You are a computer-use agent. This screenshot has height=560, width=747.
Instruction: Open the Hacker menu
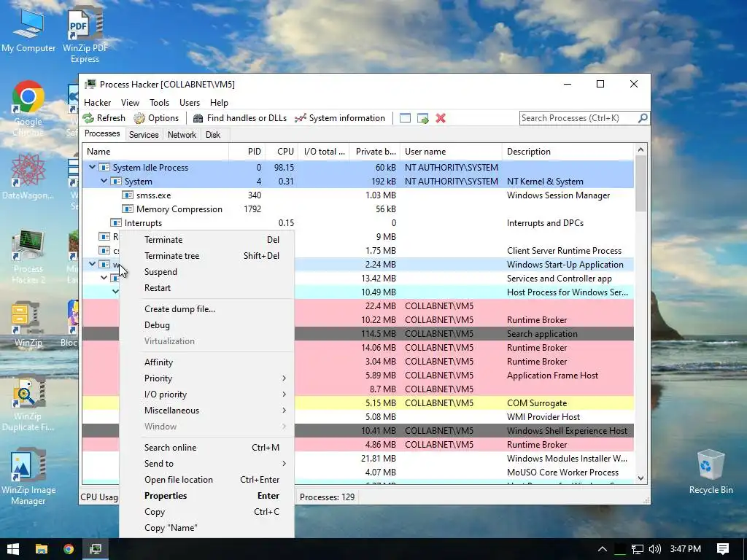tap(97, 102)
